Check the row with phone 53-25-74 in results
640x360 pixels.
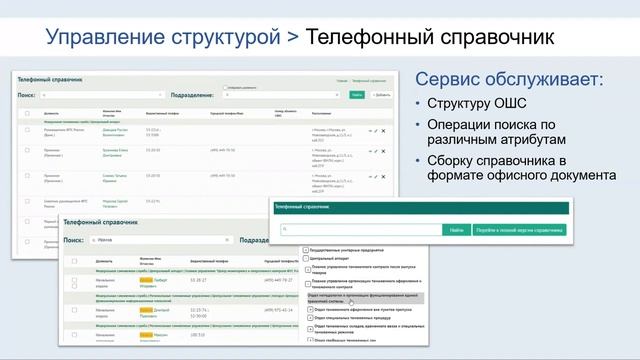click(x=74, y=310)
